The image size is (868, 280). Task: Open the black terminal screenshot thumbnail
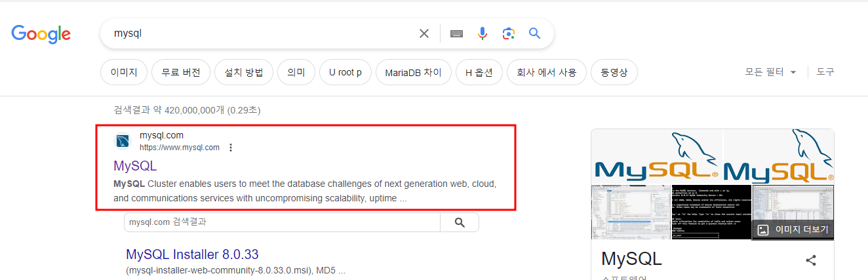[x=711, y=212]
